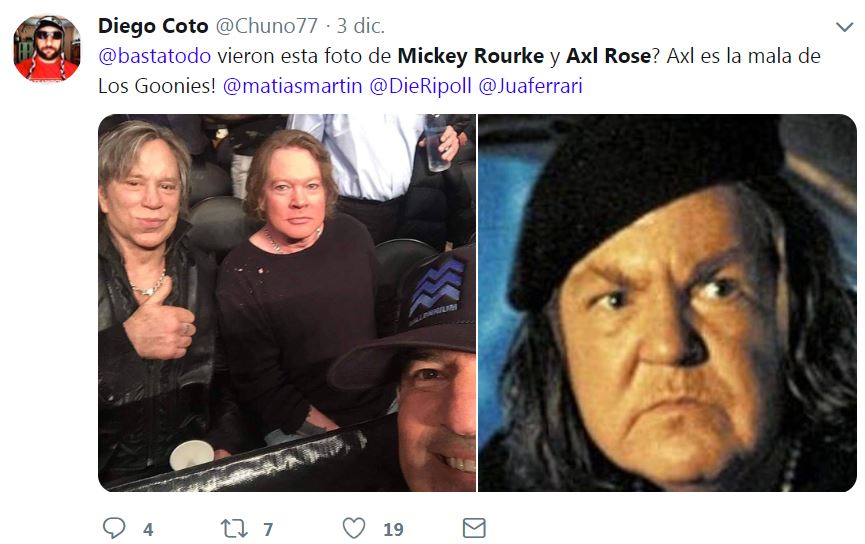The width and height of the screenshot is (865, 544).
Task: Click the bold Axl Rose text
Action: (608, 56)
